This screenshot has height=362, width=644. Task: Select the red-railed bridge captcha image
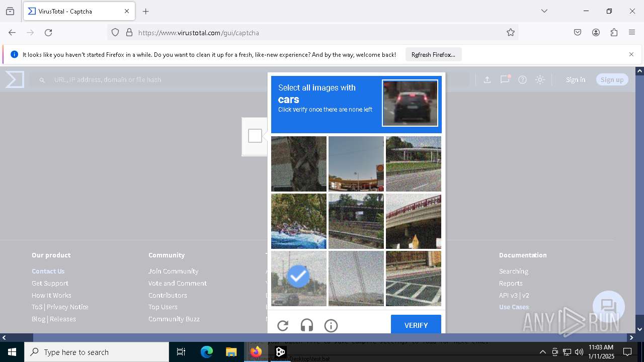[414, 221]
